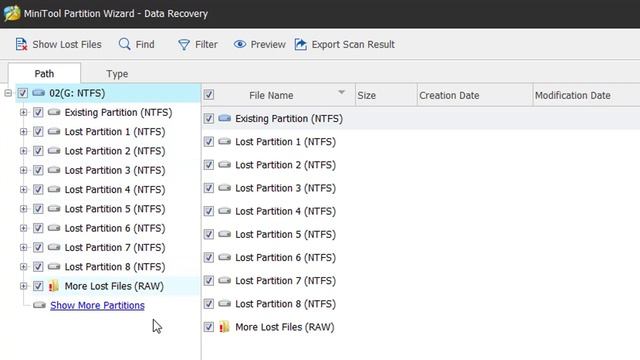640x360 pixels.
Task: Click Lost Partition 7 drive icon in file list
Action: 224,281
